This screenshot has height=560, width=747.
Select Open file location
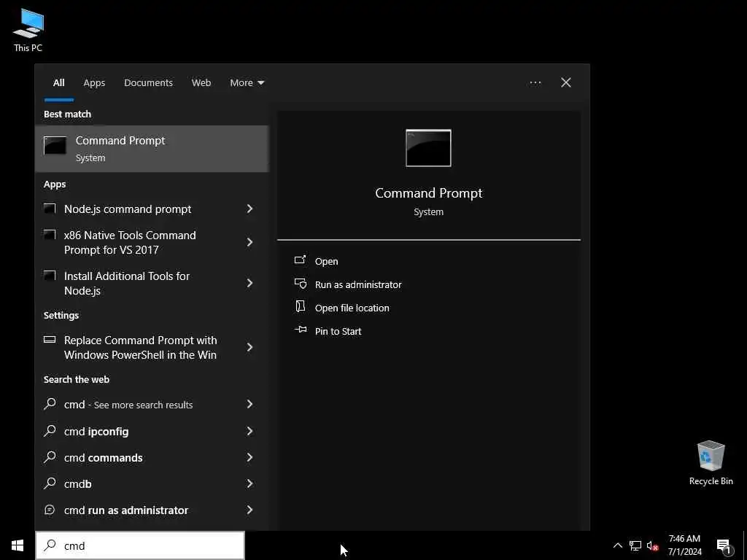352,308
